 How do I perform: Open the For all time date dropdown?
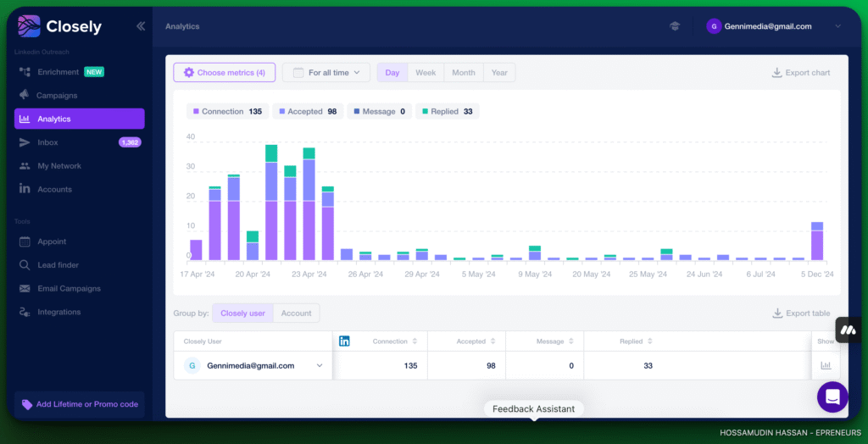click(326, 73)
